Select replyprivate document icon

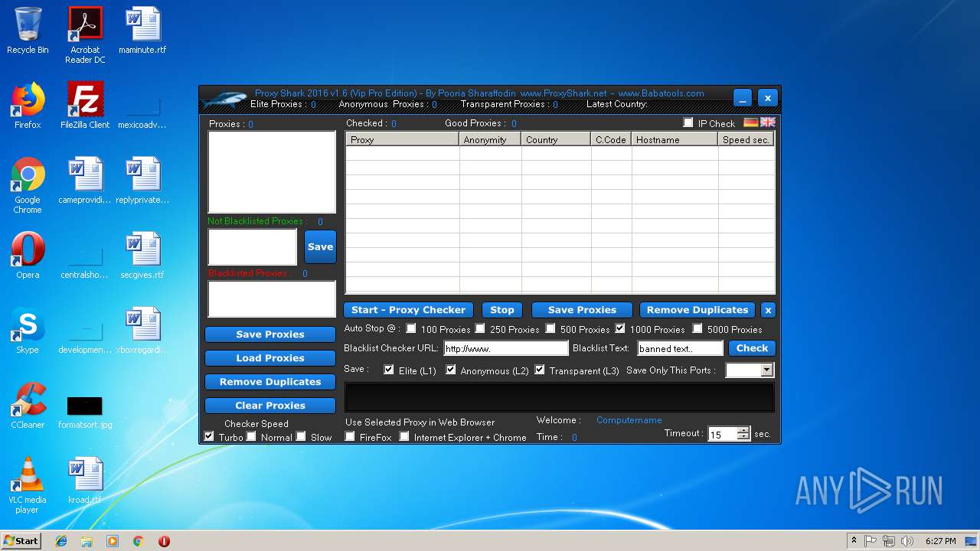click(142, 181)
